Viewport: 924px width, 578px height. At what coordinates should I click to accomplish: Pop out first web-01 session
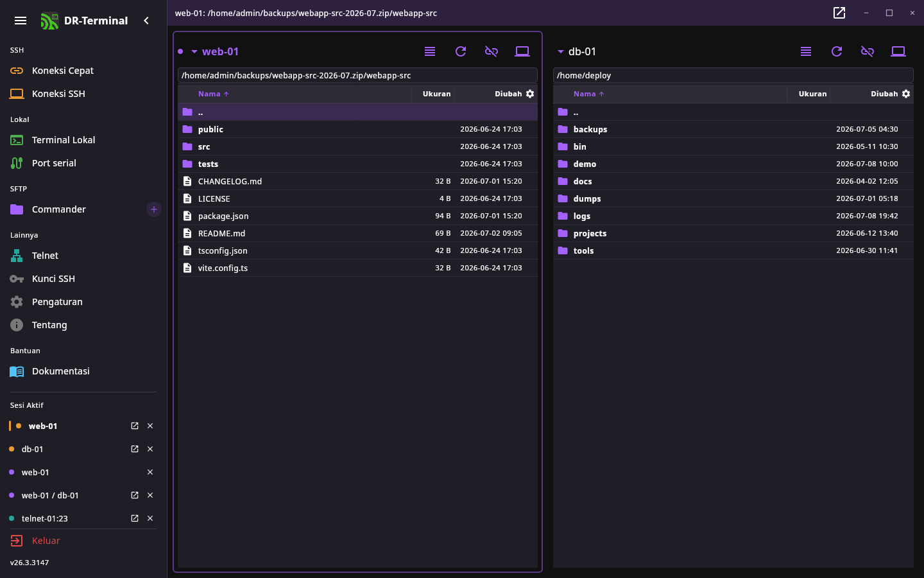pyautogui.click(x=135, y=426)
